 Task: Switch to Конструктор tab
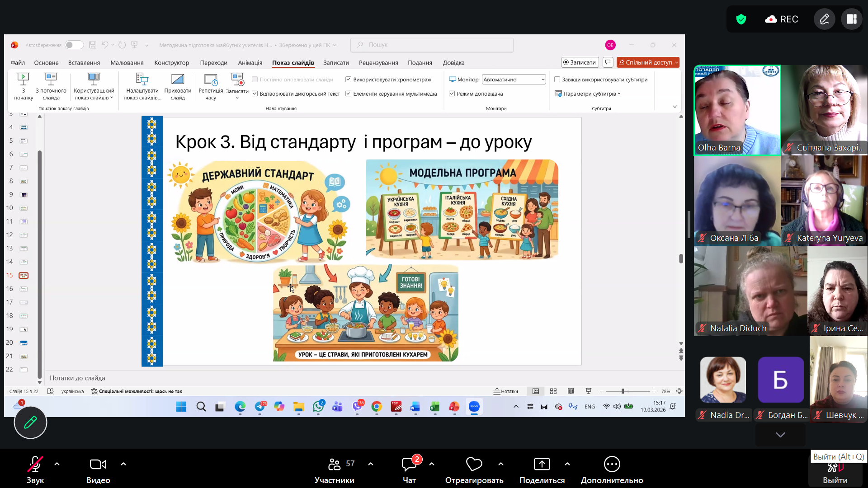coord(172,63)
